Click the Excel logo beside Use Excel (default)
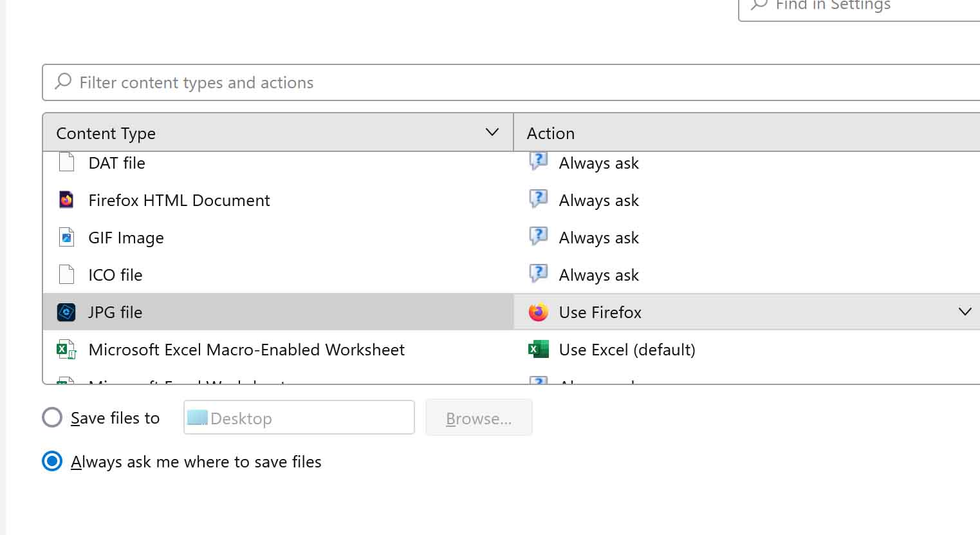The height and width of the screenshot is (535, 980). pyautogui.click(x=538, y=350)
